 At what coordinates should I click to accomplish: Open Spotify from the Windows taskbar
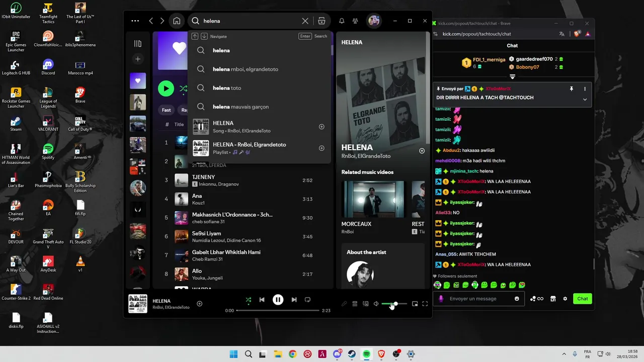coord(366,354)
